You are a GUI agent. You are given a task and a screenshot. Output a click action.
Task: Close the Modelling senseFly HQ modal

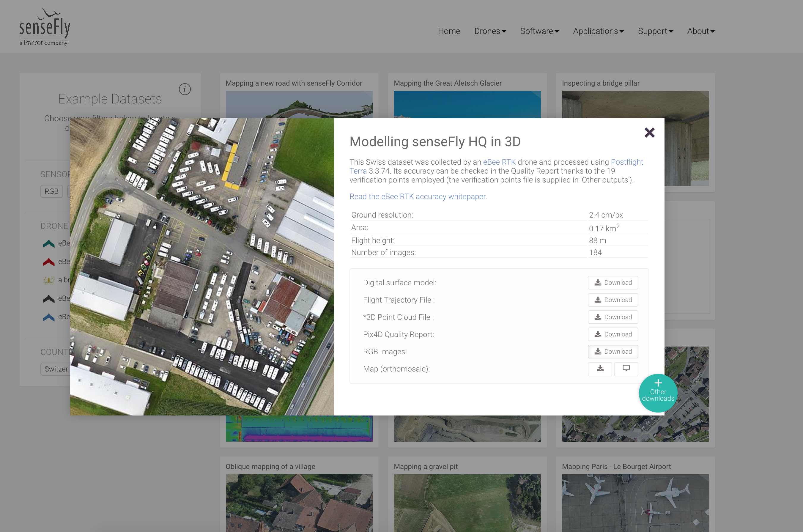click(649, 132)
